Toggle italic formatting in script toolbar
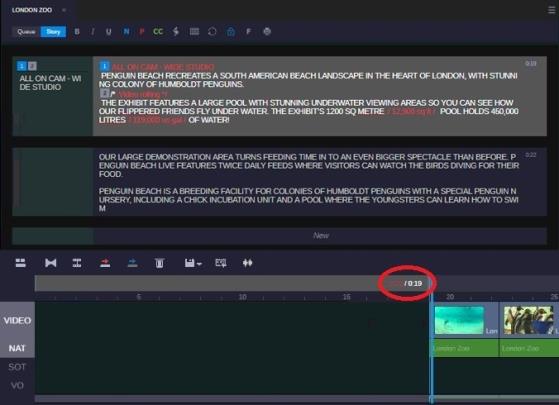 tap(93, 32)
